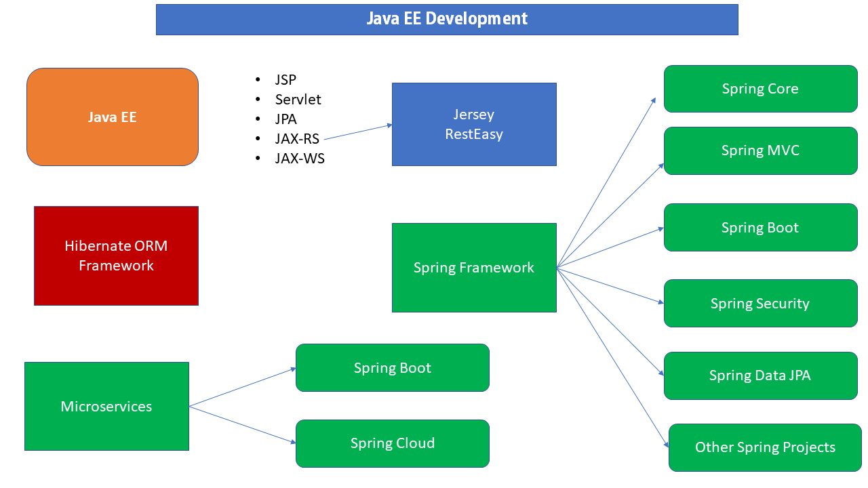
Task: Click the Spring Data JPA node
Action: (x=760, y=375)
